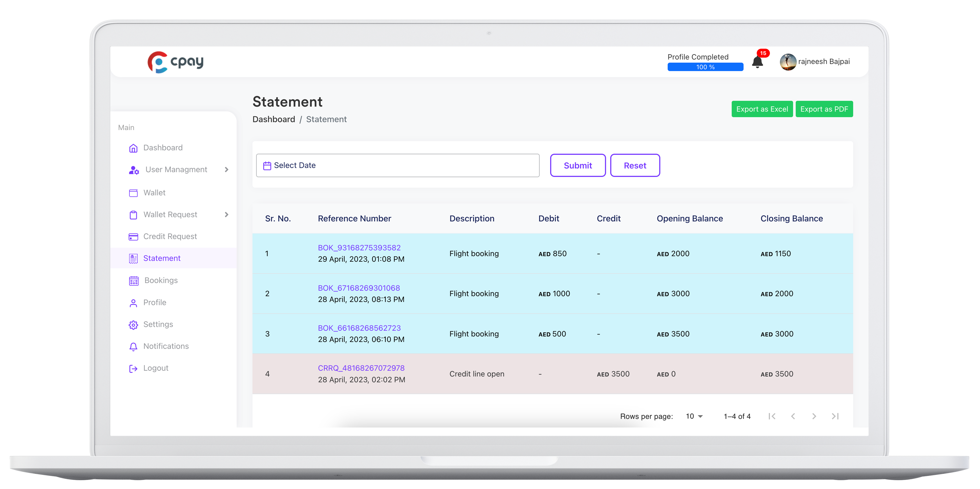
Task: Open reference BOK_66168268562723
Action: (x=359, y=328)
